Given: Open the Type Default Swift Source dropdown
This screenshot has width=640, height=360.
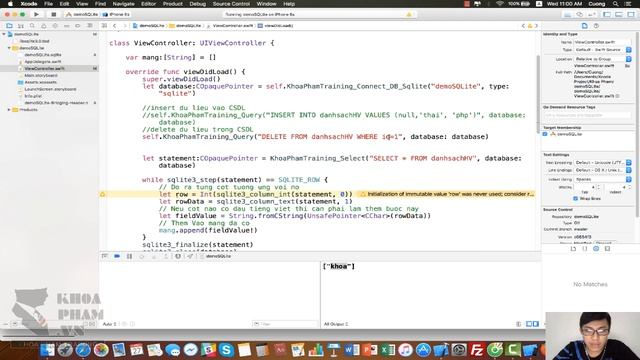Looking at the screenshot, I should (x=603, y=50).
